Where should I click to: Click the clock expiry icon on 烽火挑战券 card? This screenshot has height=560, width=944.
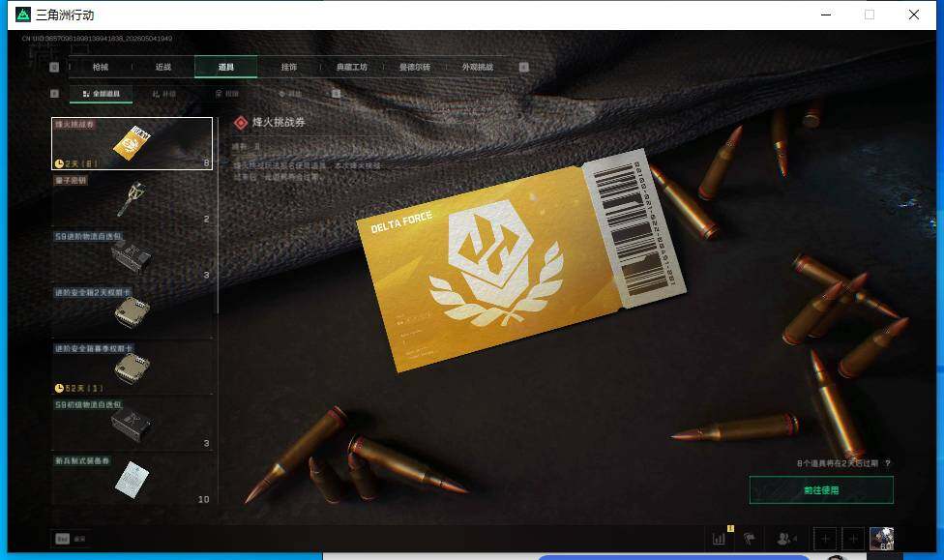tap(59, 163)
